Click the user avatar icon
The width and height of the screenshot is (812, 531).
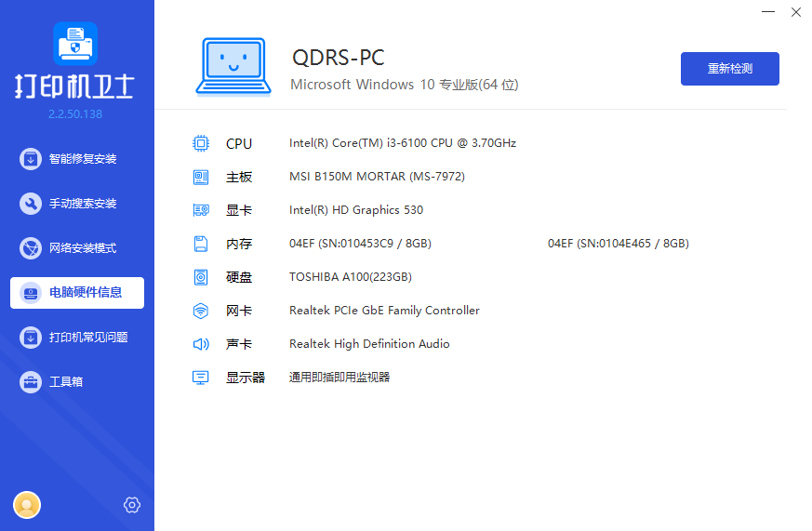(27, 505)
